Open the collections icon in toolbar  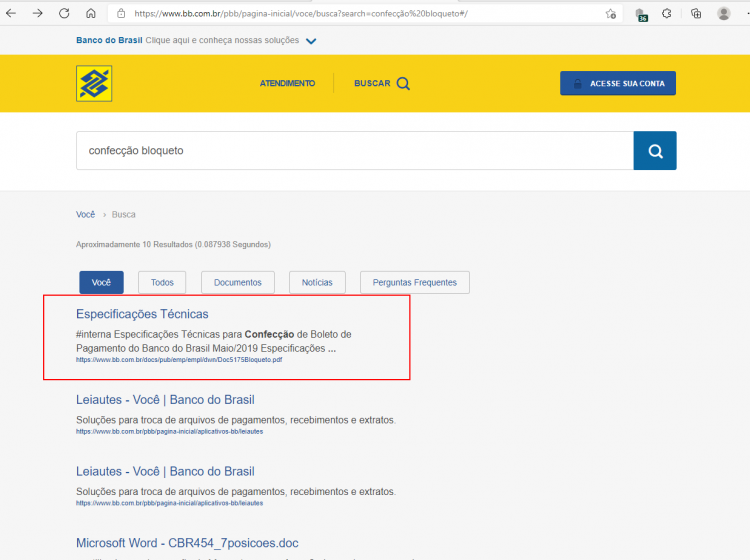(x=696, y=13)
